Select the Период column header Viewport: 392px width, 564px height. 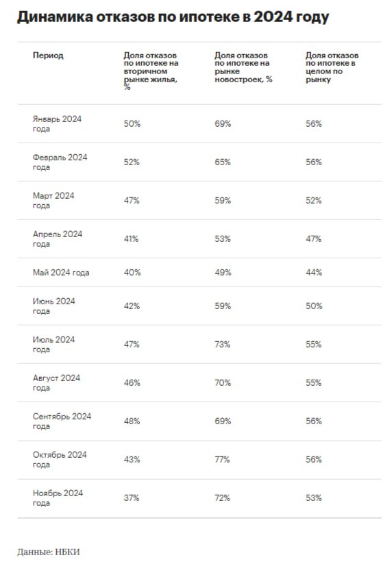(48, 56)
